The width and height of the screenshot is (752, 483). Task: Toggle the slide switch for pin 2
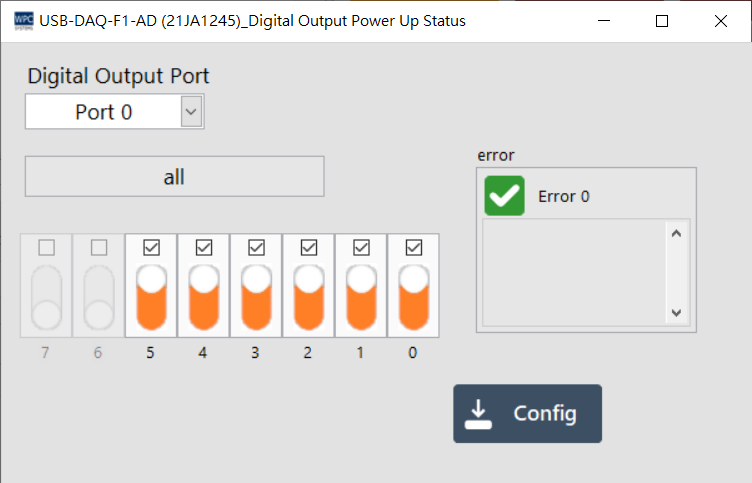pos(309,297)
